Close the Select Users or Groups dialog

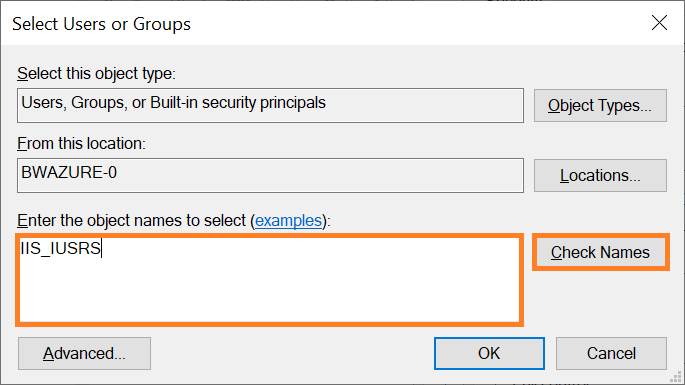[x=659, y=23]
